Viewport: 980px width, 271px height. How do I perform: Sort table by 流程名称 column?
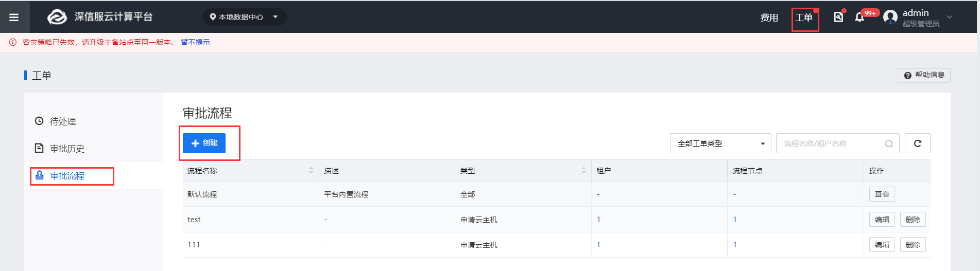coord(311,170)
